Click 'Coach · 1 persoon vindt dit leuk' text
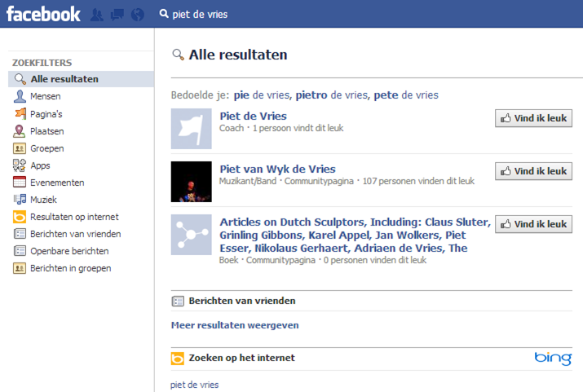 coord(281,128)
